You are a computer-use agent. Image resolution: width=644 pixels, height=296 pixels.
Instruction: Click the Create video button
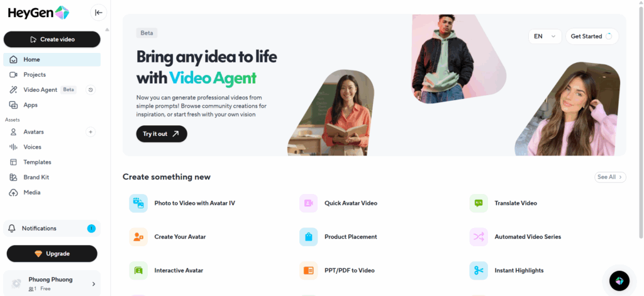(x=52, y=40)
